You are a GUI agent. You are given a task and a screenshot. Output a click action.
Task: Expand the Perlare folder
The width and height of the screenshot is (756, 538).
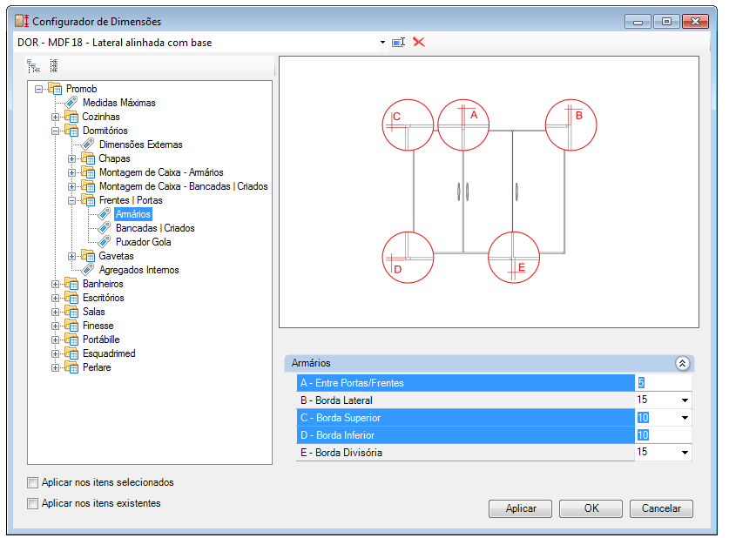coord(55,368)
